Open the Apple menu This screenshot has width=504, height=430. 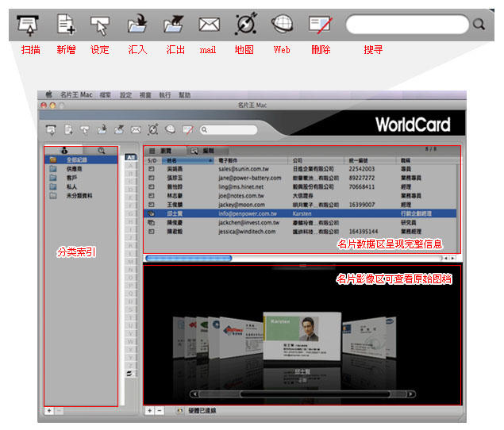coord(48,94)
